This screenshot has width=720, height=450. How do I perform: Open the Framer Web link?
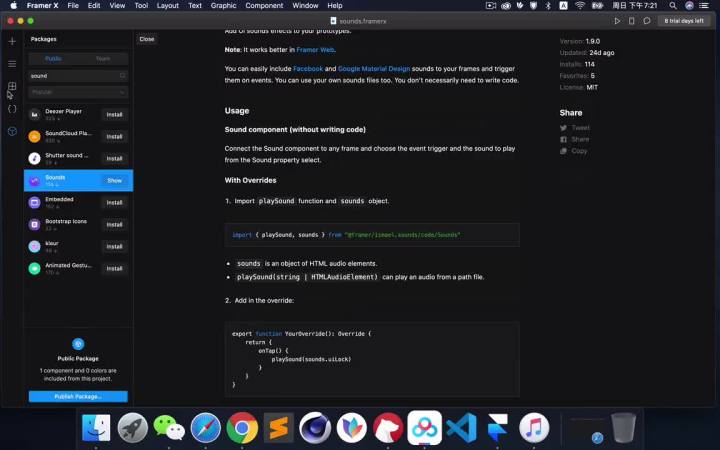pos(315,50)
